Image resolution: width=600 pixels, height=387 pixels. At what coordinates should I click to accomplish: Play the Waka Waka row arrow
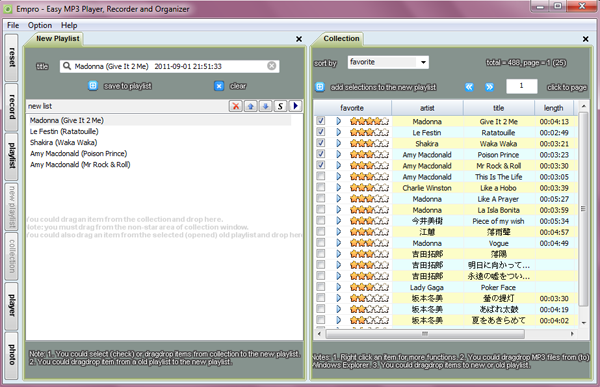(339, 144)
